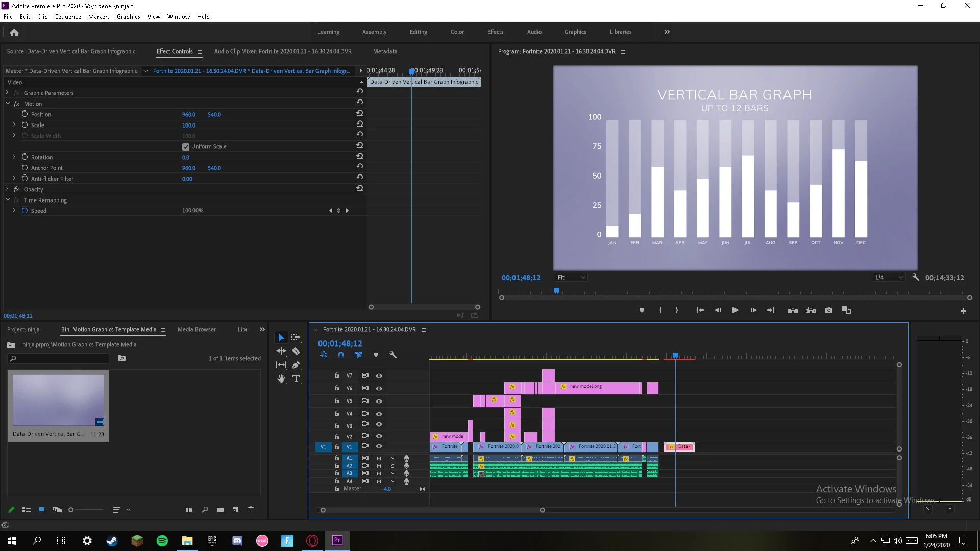Screen dimensions: 980x551
Task: Select the Hand tool
Action: (281, 379)
